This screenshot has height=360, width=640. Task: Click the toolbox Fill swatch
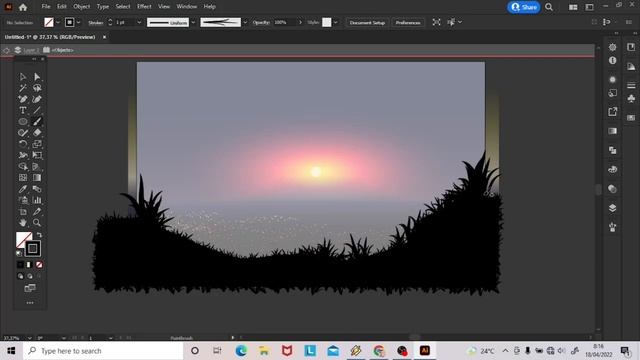pos(23,238)
